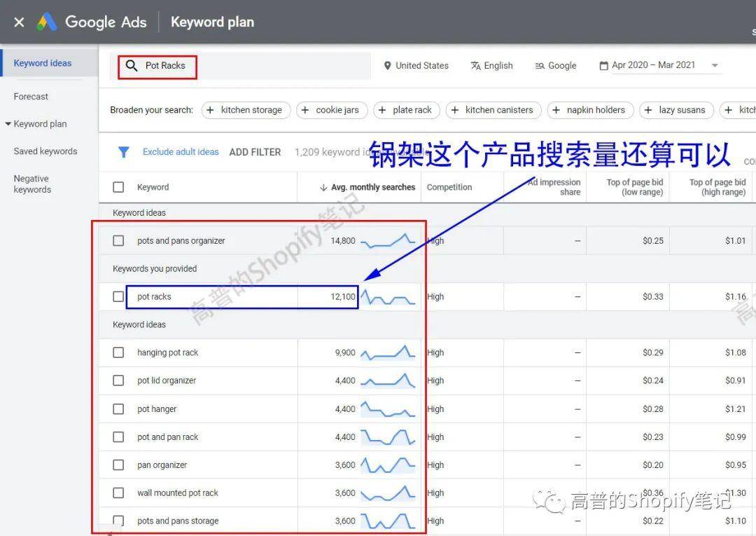The image size is (756, 536).
Task: Close the Keyword plan with X icon
Action: [19, 22]
